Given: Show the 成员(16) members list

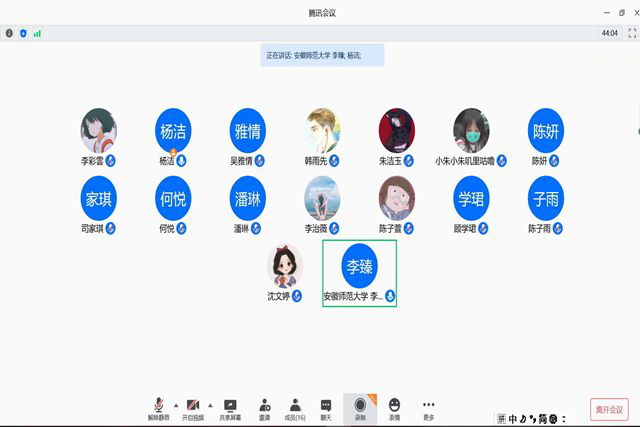Looking at the screenshot, I should (295, 408).
